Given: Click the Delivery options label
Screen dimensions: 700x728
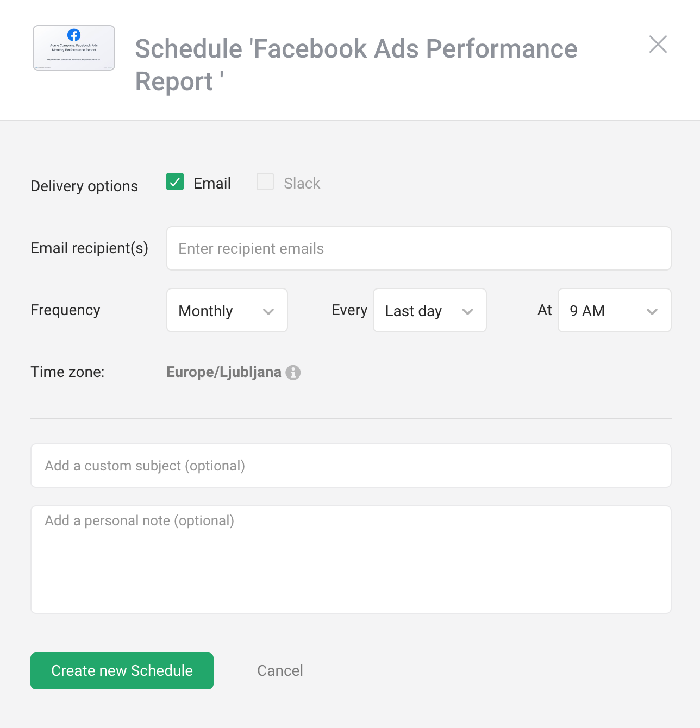Looking at the screenshot, I should [84, 186].
